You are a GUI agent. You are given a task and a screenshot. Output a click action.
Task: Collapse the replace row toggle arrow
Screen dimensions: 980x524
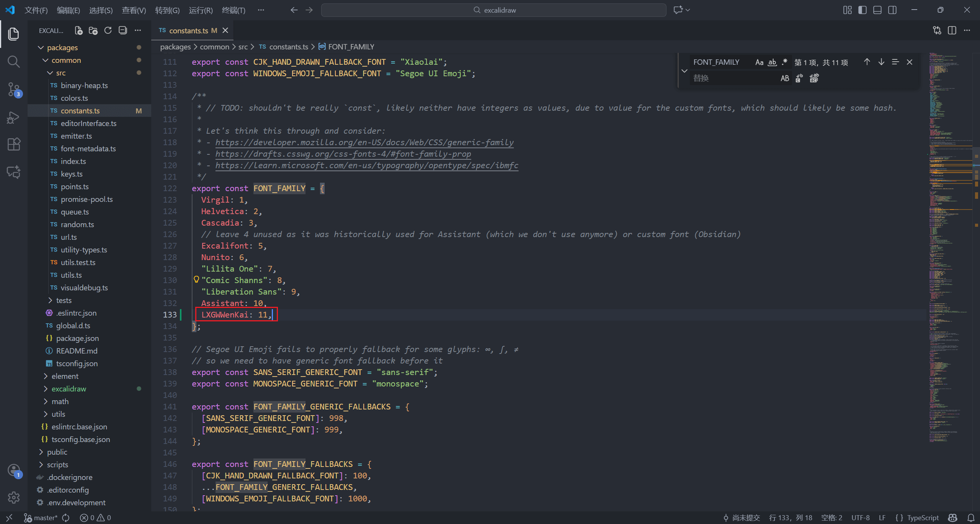[x=684, y=70]
